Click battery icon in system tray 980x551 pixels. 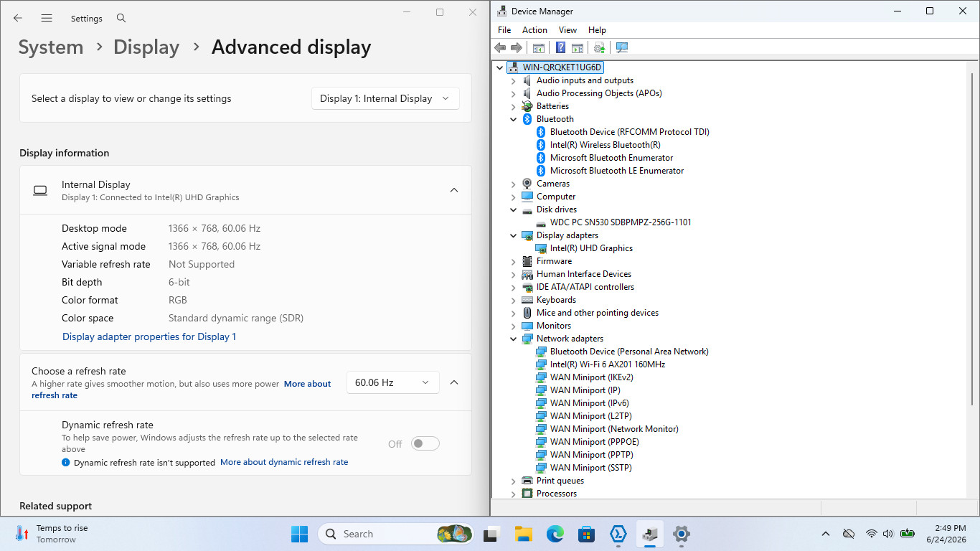tap(908, 534)
